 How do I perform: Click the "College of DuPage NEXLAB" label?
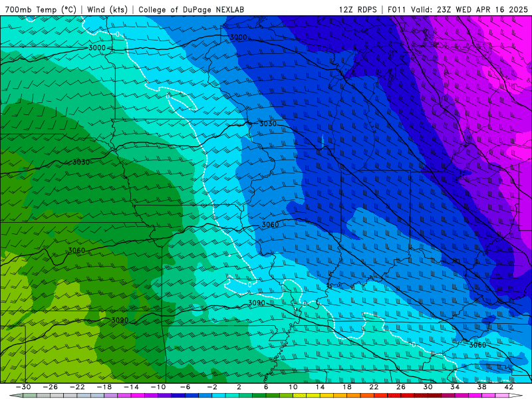pyautogui.click(x=191, y=9)
